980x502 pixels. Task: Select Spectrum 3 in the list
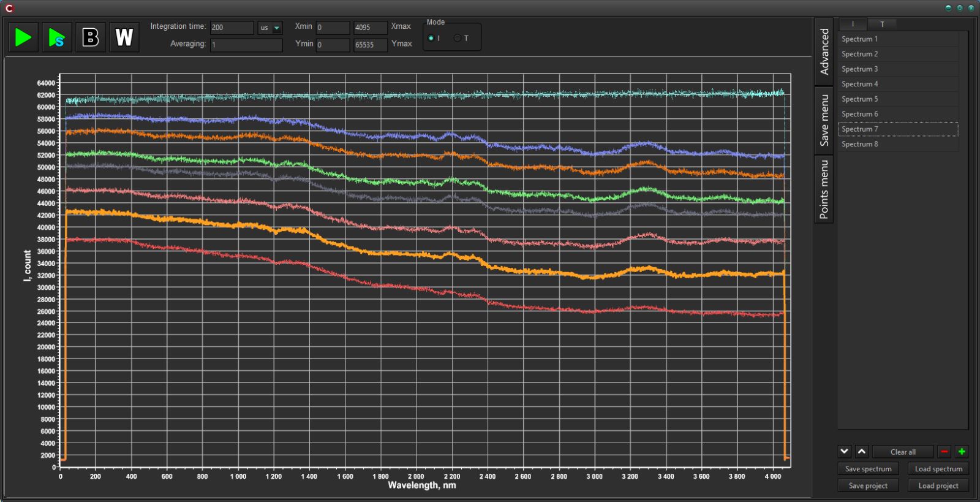(897, 69)
